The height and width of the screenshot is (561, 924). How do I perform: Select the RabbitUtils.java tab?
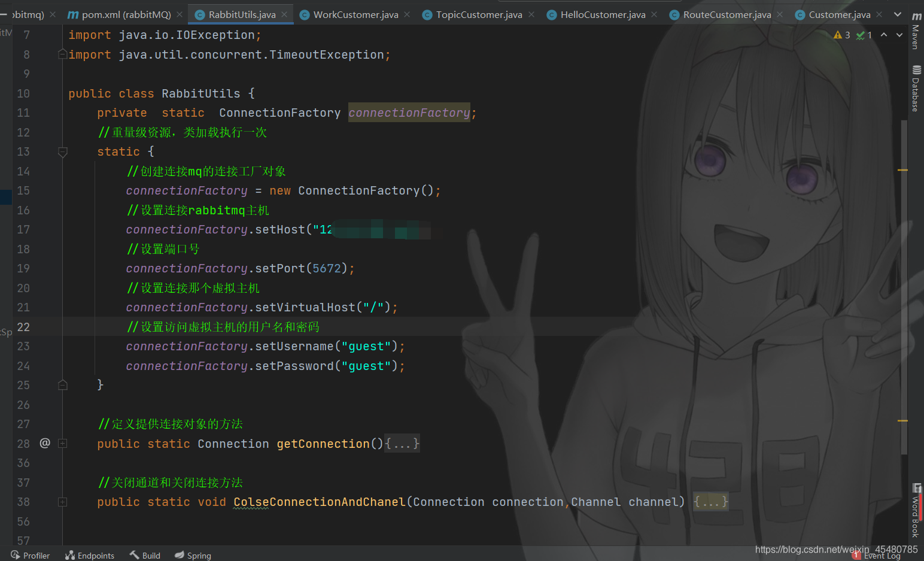(242, 14)
